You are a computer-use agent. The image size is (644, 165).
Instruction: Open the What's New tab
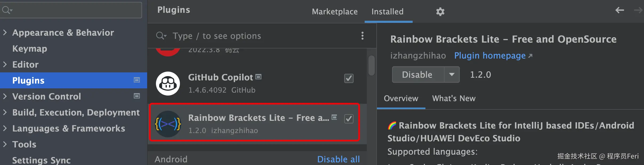click(x=454, y=98)
